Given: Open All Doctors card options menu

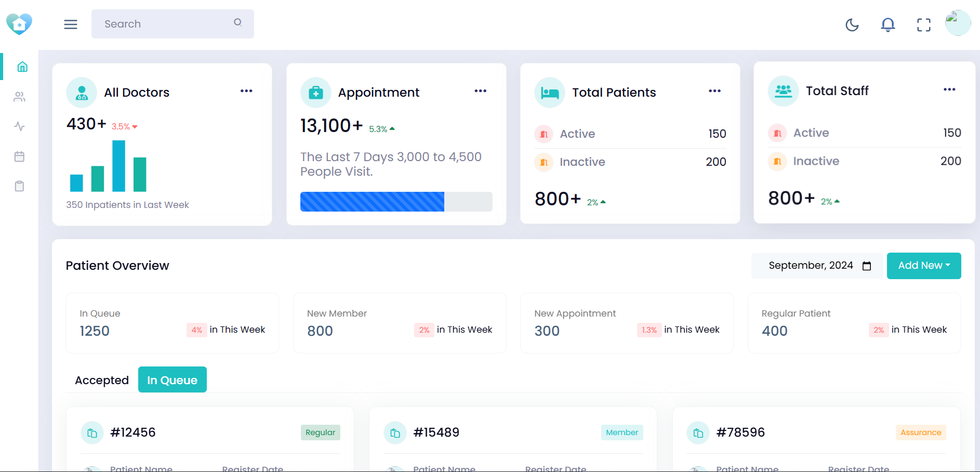Looking at the screenshot, I should pyautogui.click(x=246, y=91).
